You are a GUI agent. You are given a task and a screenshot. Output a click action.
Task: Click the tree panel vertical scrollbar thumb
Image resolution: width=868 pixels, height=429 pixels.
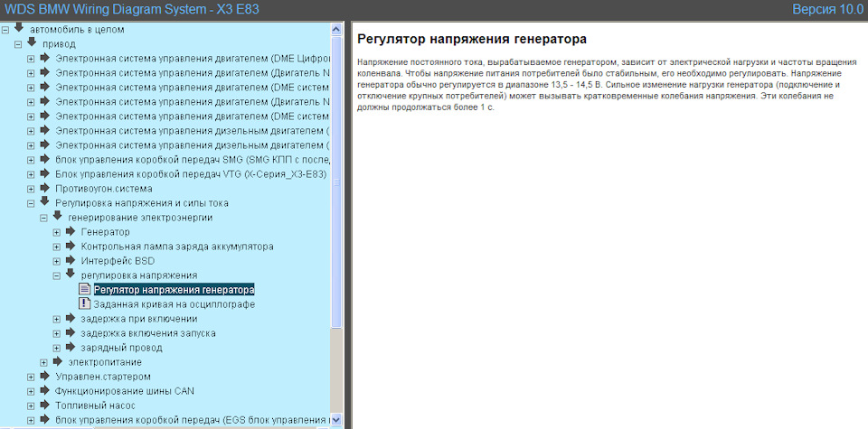(x=336, y=182)
